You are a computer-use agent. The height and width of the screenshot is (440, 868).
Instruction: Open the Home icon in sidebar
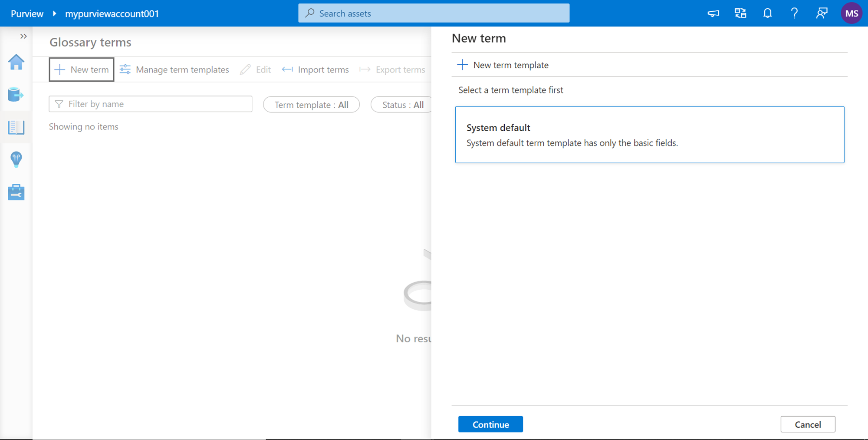(x=16, y=62)
